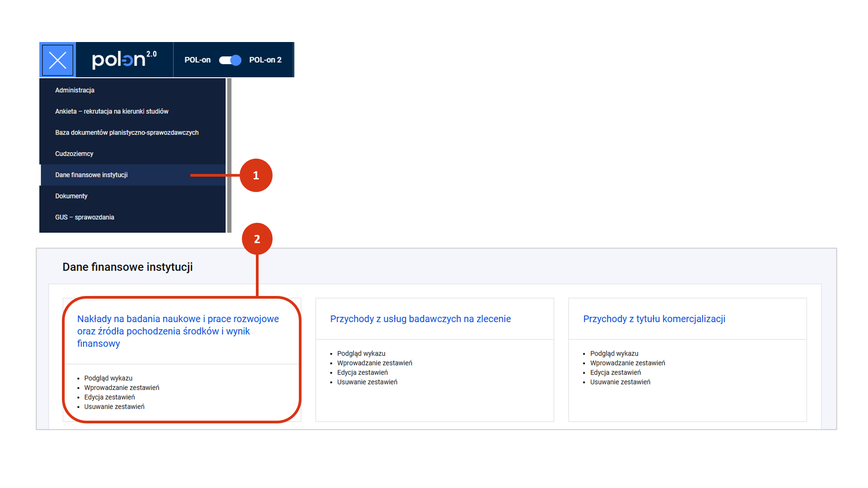Select Dokumenty in side menu
This screenshot has height=488, width=868.
click(x=71, y=196)
